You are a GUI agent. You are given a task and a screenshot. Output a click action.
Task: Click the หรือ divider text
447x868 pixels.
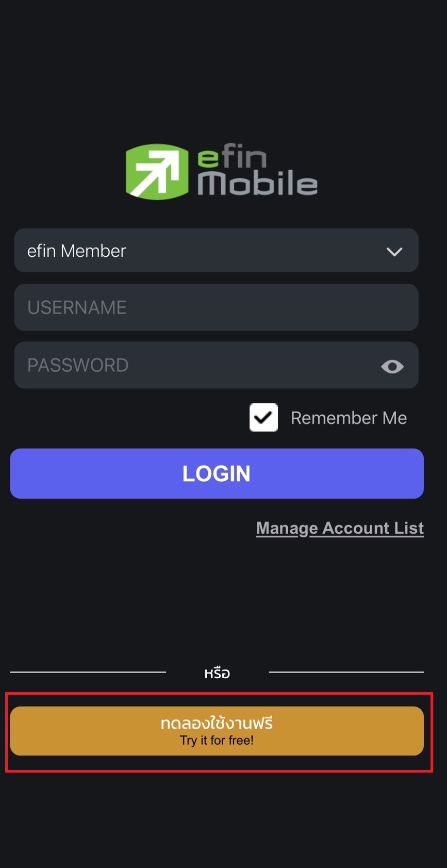pyautogui.click(x=217, y=672)
